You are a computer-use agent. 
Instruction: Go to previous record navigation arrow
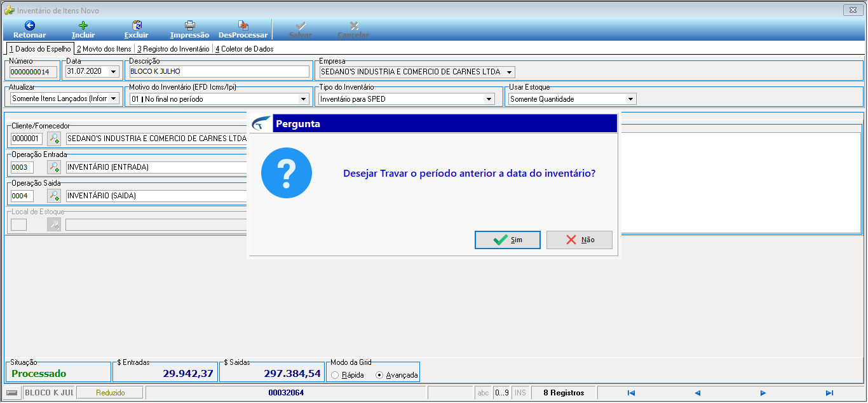pos(697,393)
